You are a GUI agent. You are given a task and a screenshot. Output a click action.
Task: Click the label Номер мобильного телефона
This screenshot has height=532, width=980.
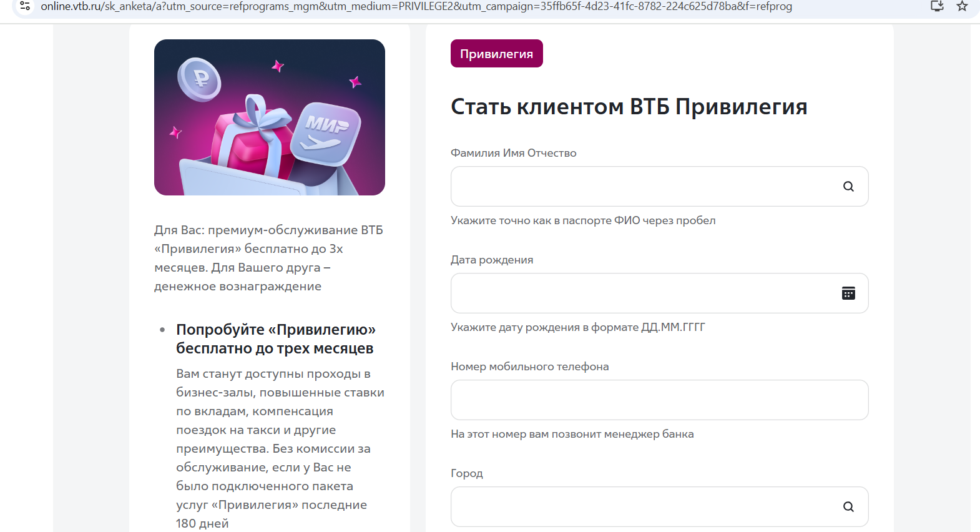[x=530, y=367]
